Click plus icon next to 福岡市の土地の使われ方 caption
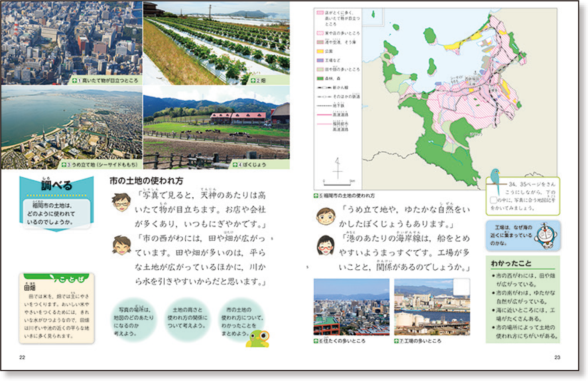Image resolution: width=588 pixels, height=381 pixels. (x=316, y=196)
